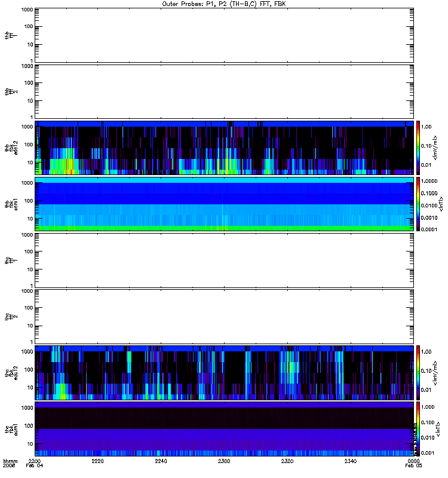Click the '<|mV/m|>' unit label beside thb edc12
Viewport: 448px width, 478px height.
pyautogui.click(x=435, y=148)
